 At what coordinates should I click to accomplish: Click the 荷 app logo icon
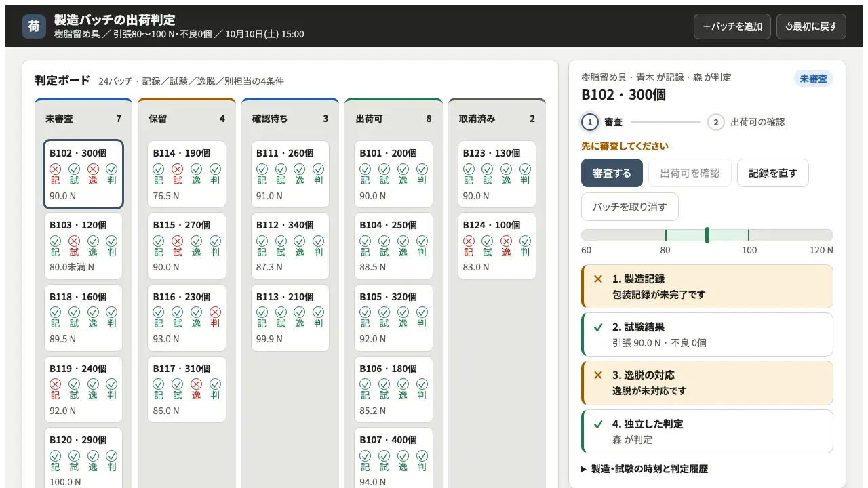tap(34, 26)
